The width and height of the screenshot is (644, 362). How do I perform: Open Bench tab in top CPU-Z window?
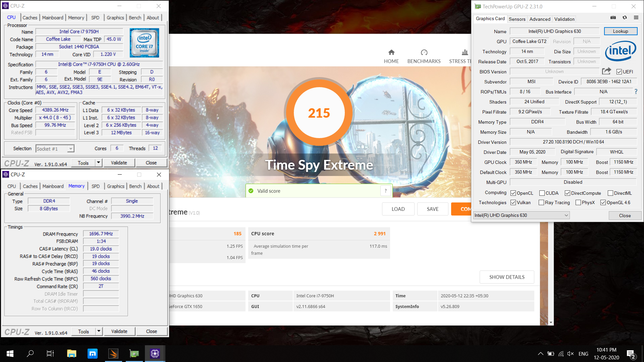pos(135,17)
